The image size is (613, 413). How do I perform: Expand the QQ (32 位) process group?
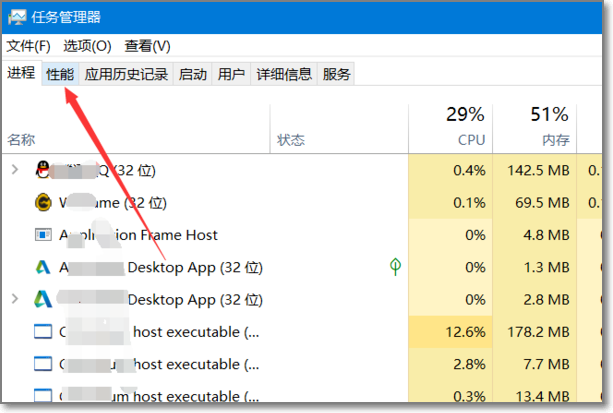coord(15,170)
